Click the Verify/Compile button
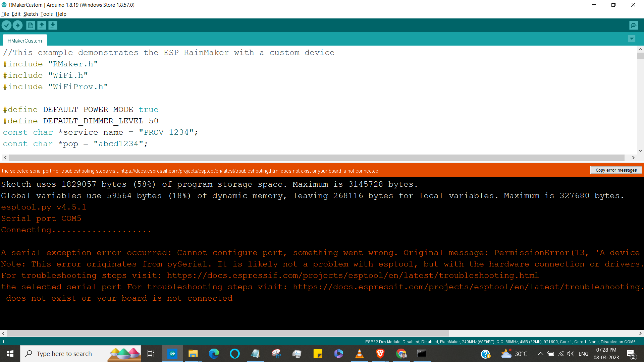This screenshot has width=644, height=362. [6, 25]
